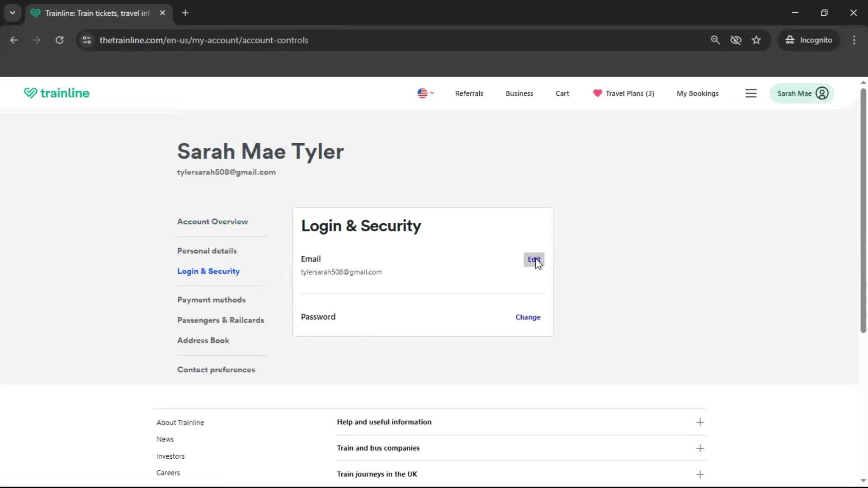
Task: Click the Sarah Mae profile avatar icon
Action: pyautogui.click(x=822, y=94)
